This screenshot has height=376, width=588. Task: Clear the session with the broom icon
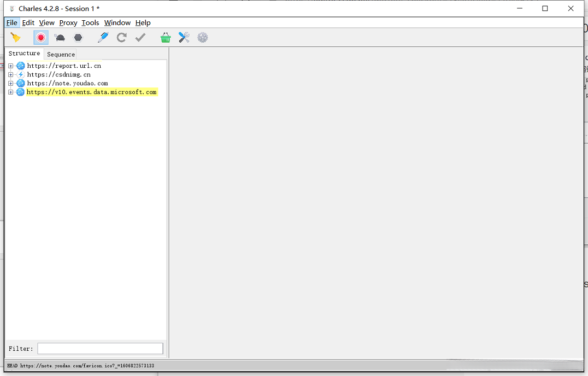tap(16, 38)
